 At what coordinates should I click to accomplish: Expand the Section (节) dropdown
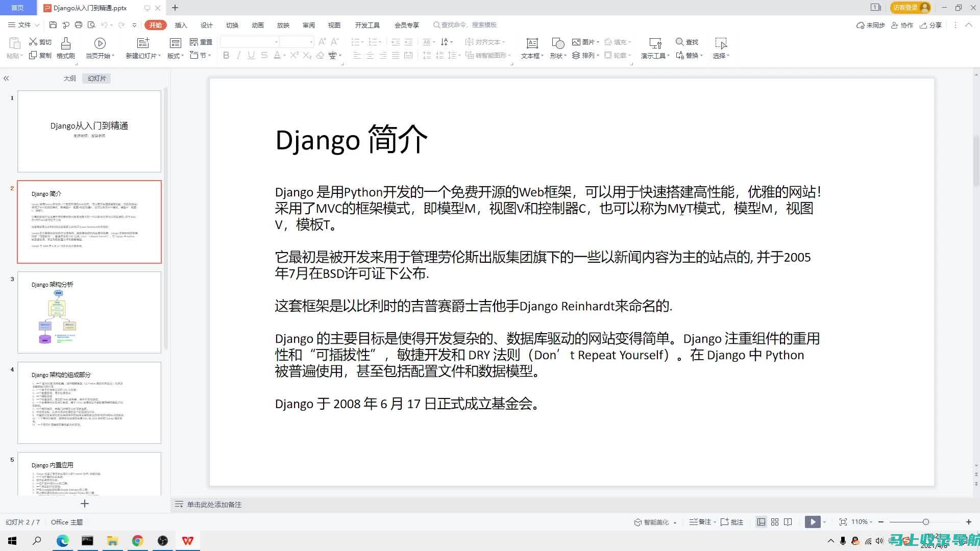tap(201, 55)
